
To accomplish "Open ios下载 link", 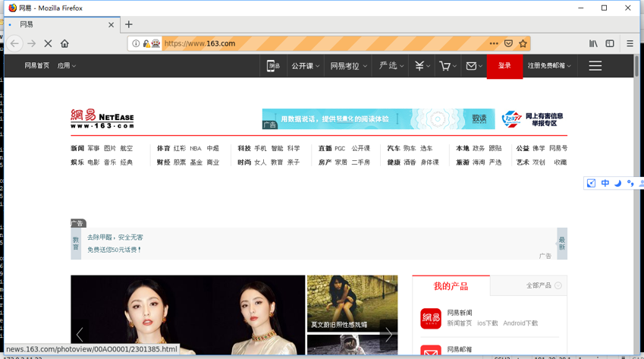I will pyautogui.click(x=487, y=323).
